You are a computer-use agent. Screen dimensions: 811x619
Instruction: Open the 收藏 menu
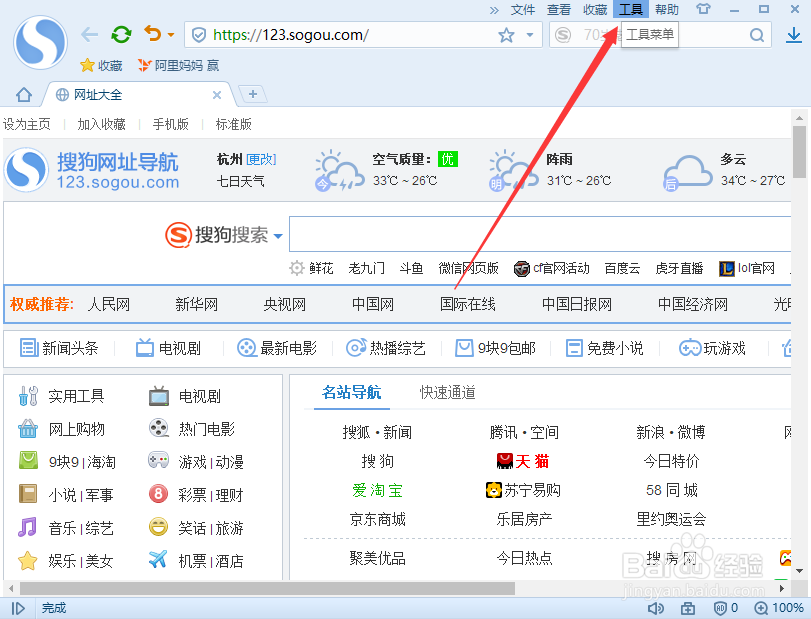[595, 9]
